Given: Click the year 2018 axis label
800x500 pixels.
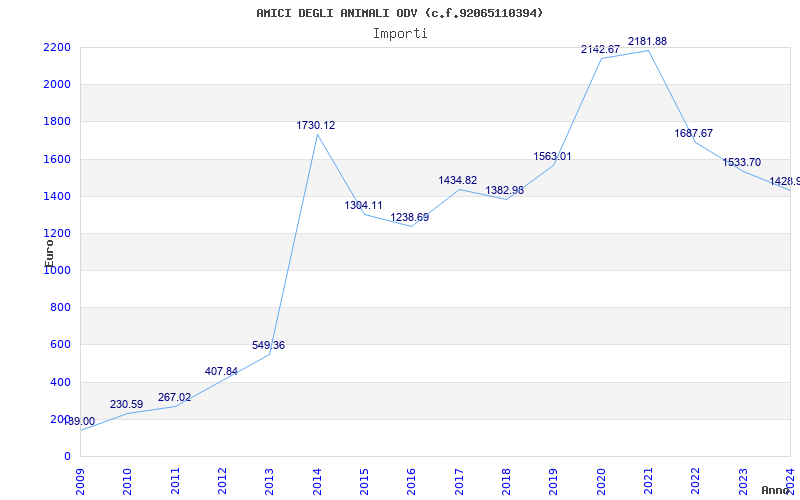Looking at the screenshot, I should click(506, 482).
